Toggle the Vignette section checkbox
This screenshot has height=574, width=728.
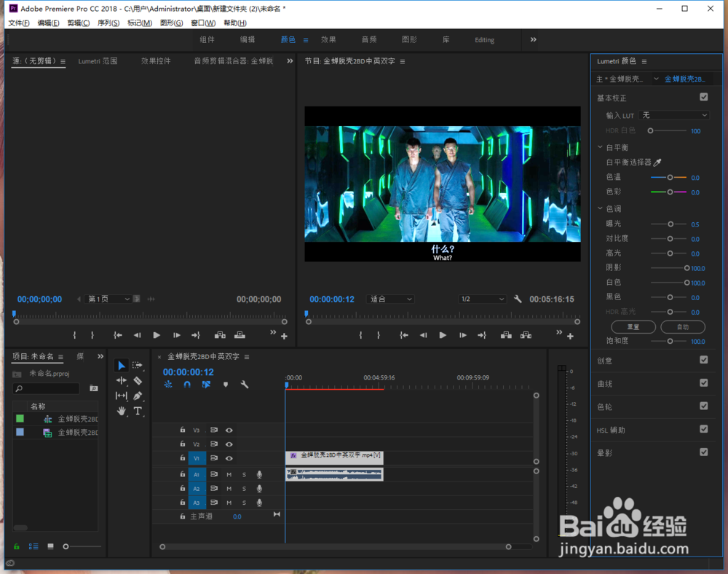pos(704,452)
